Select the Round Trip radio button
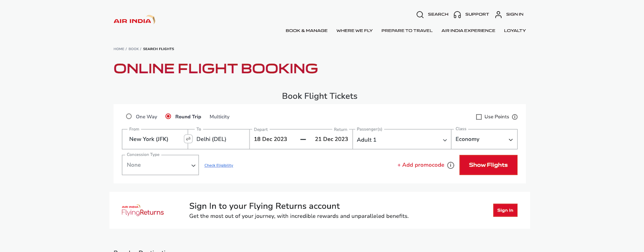644x252 pixels. click(x=168, y=117)
